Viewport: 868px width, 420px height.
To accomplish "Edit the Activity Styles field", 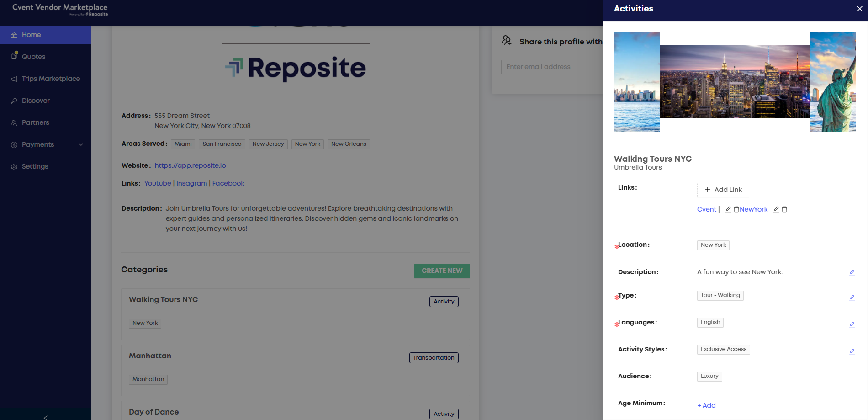I will (852, 351).
